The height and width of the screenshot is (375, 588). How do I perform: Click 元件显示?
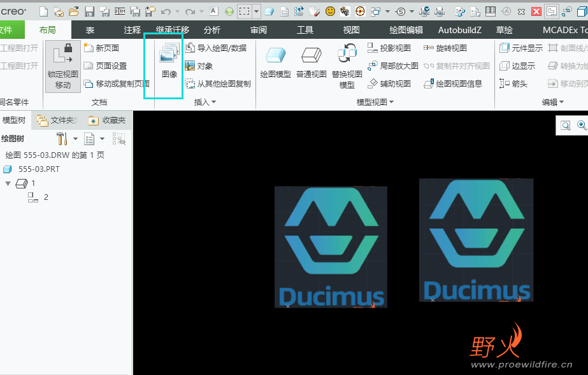pyautogui.click(x=521, y=48)
